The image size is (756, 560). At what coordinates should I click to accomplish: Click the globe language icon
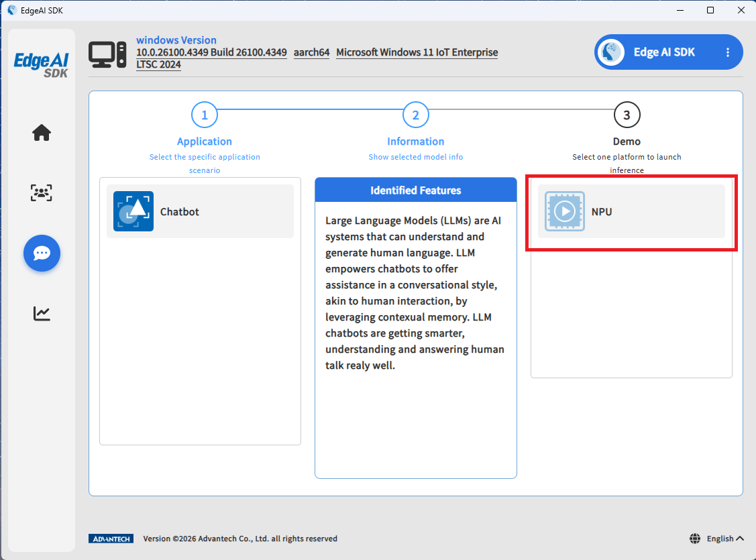click(695, 539)
